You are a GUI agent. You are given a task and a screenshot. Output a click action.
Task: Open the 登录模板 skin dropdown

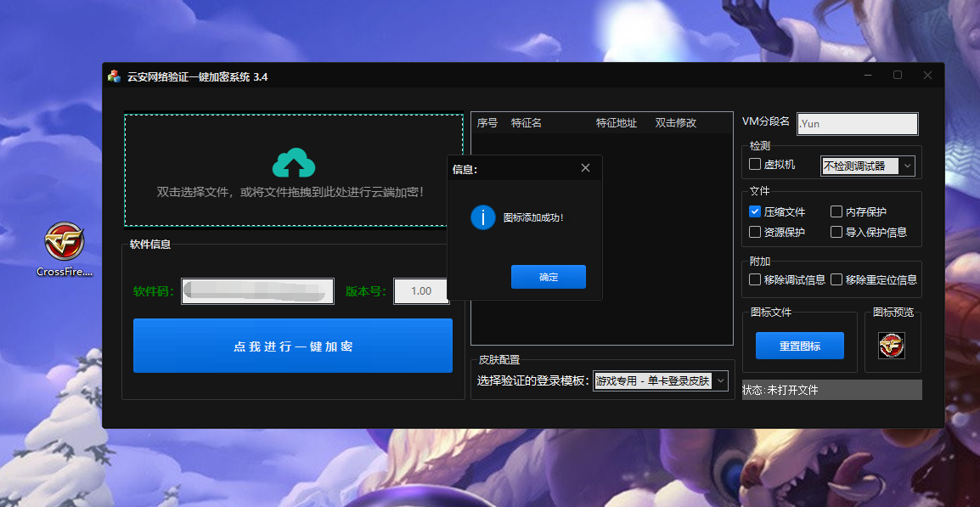661,380
